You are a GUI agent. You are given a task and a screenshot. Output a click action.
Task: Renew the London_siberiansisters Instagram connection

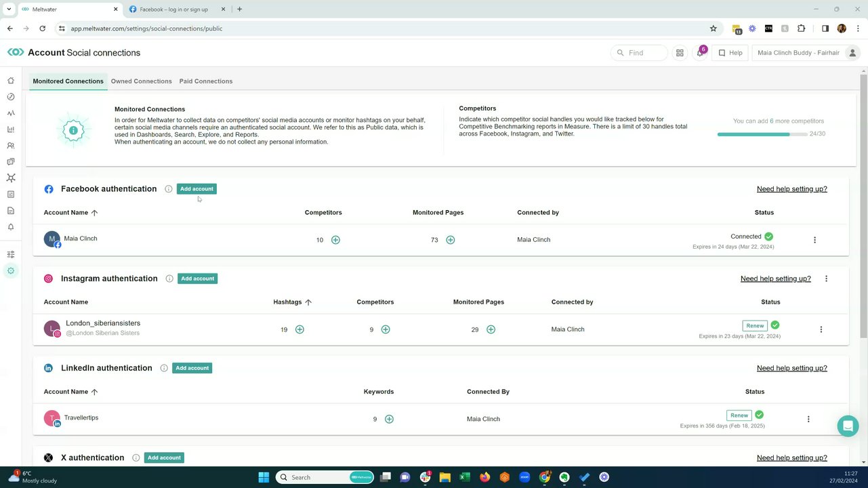(x=755, y=325)
